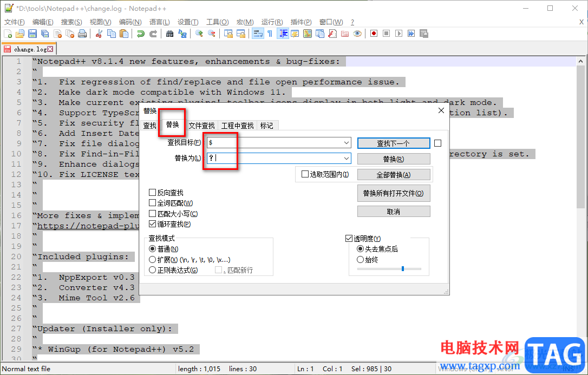The width and height of the screenshot is (588, 375).
Task: Expand the 替换为 combo box history
Action: click(x=347, y=159)
